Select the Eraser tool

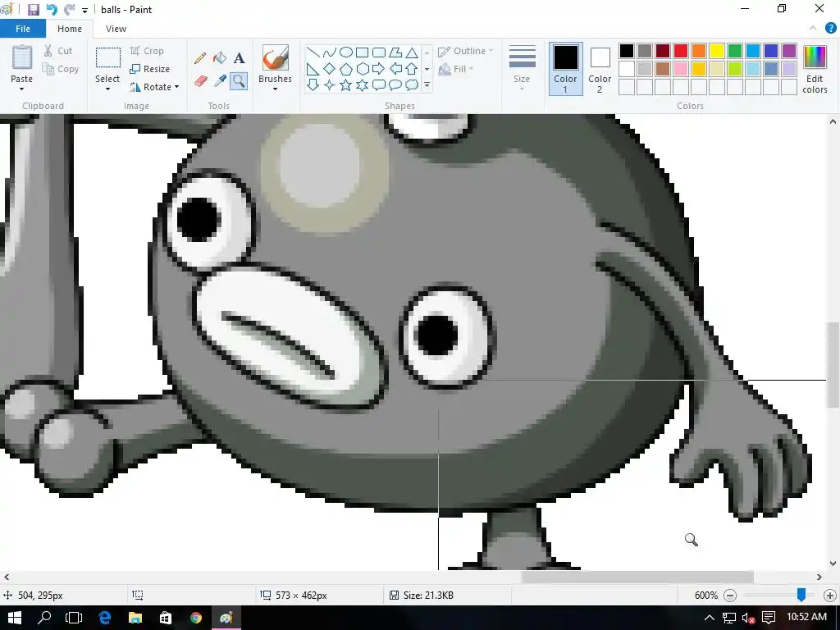pyautogui.click(x=200, y=81)
